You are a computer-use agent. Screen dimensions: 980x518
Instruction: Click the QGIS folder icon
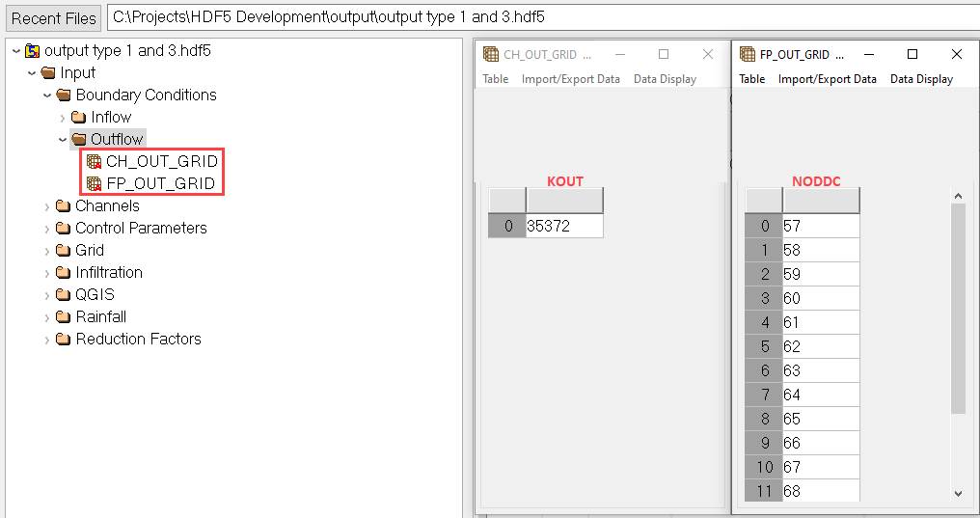click(x=64, y=295)
